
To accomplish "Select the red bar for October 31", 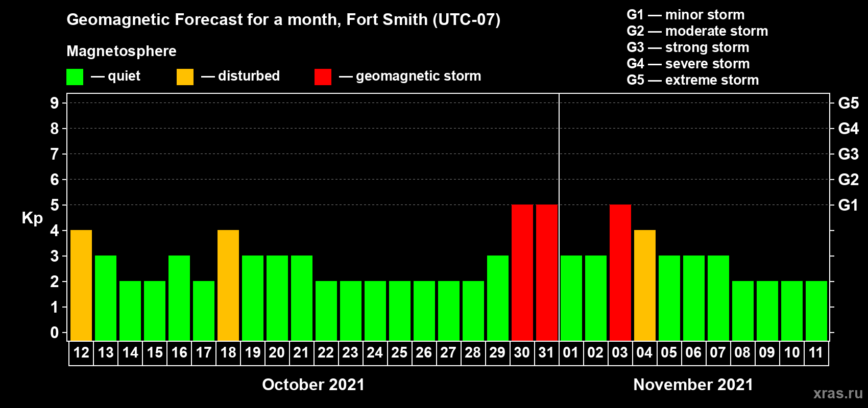I will (547, 272).
